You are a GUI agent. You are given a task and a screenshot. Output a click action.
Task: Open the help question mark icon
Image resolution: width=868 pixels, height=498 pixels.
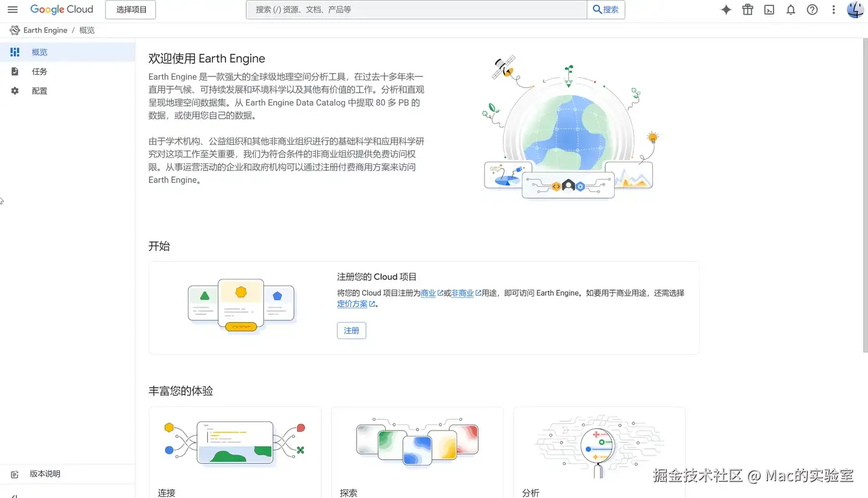(813, 10)
